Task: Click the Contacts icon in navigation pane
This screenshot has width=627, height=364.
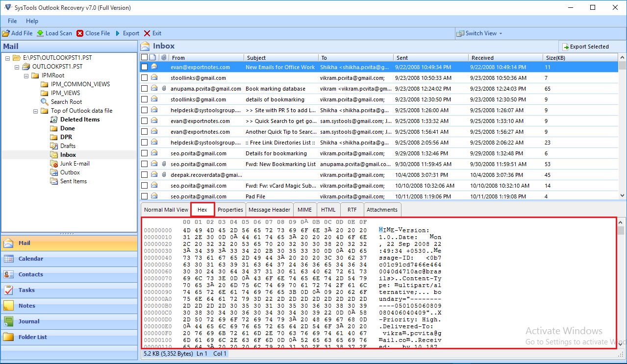Action: (9, 275)
